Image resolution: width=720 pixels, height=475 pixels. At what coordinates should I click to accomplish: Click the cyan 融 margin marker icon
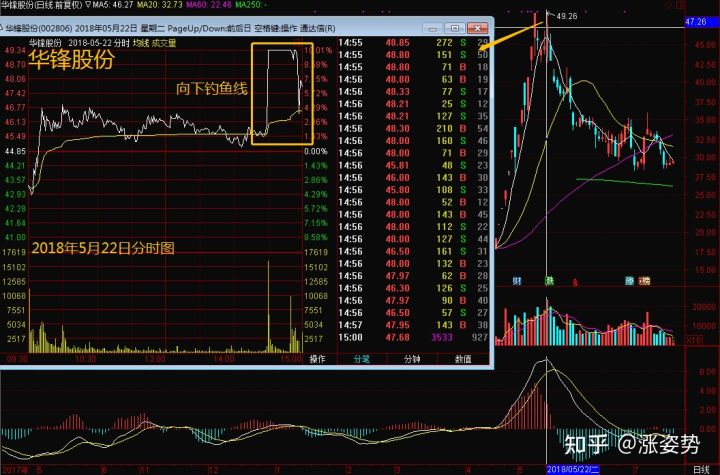coord(630,281)
